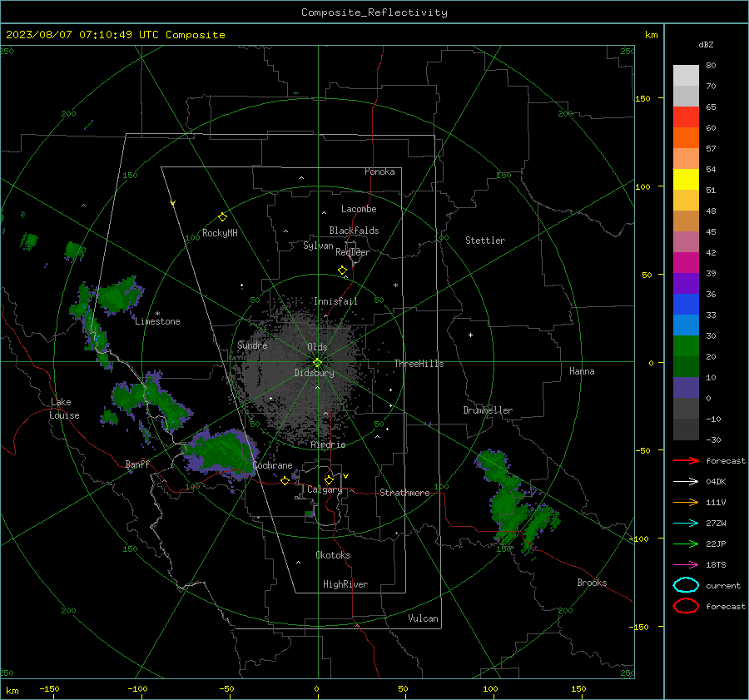This screenshot has height=700, width=749.
Task: Click the Ponoka label
Action: [x=379, y=171]
